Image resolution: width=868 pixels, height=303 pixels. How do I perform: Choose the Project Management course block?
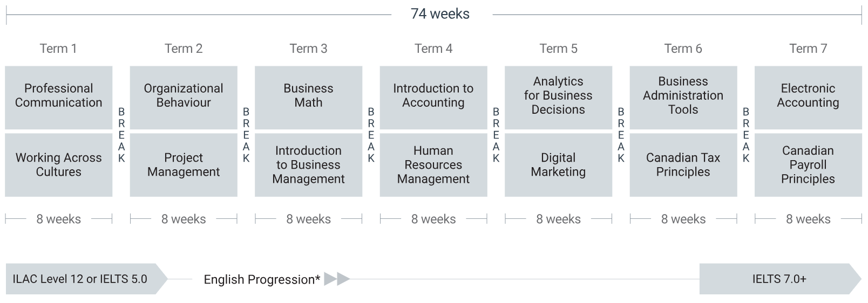[x=184, y=165]
